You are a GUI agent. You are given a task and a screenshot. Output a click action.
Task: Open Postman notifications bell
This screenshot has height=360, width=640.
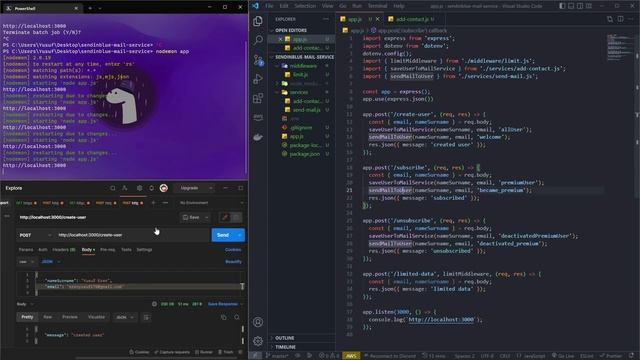pyautogui.click(x=151, y=188)
